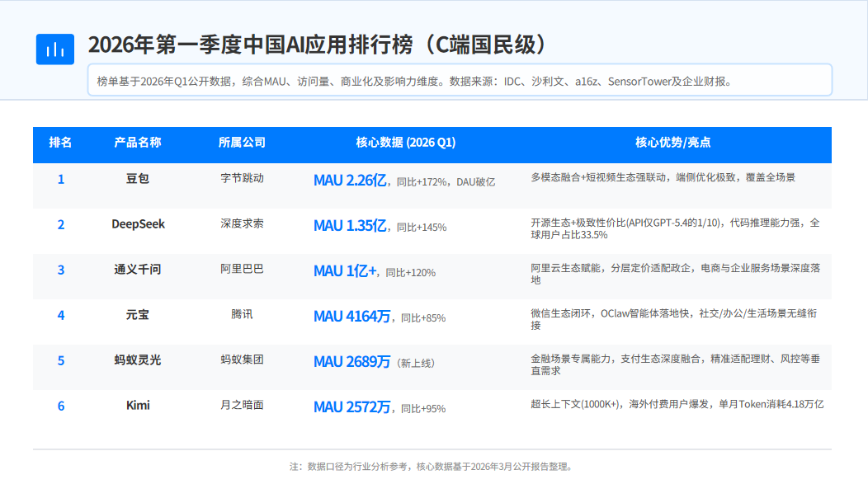
Task: Click the 核心优势/亮点 column header
Action: [673, 142]
